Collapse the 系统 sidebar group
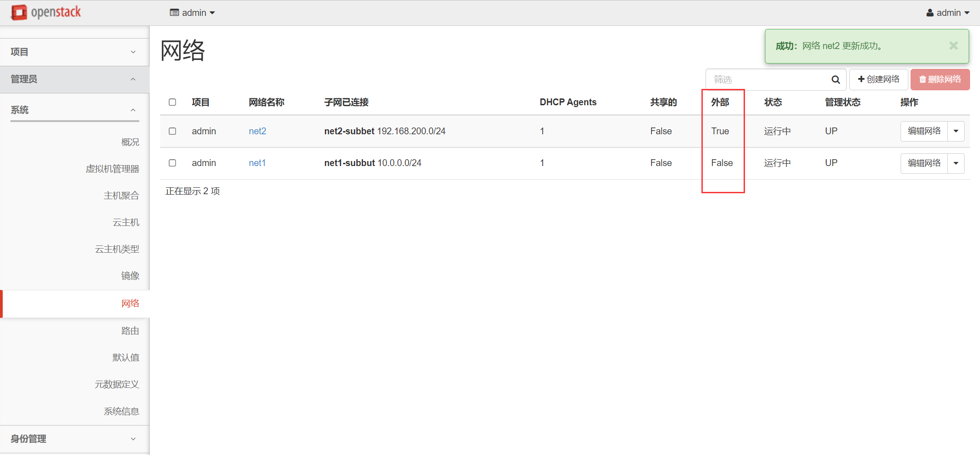Viewport: 980px width, 455px height. coord(74,110)
